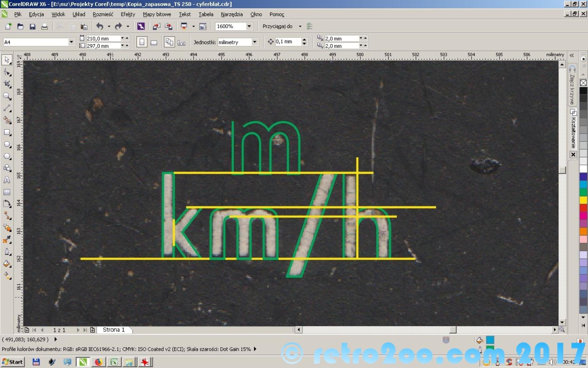Open the Jednostki units dropdown

pos(255,42)
